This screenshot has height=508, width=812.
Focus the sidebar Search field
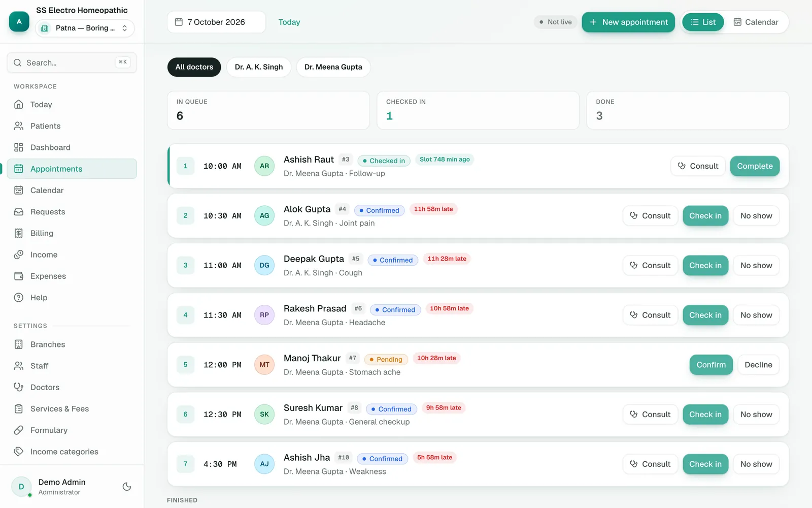[x=72, y=62]
